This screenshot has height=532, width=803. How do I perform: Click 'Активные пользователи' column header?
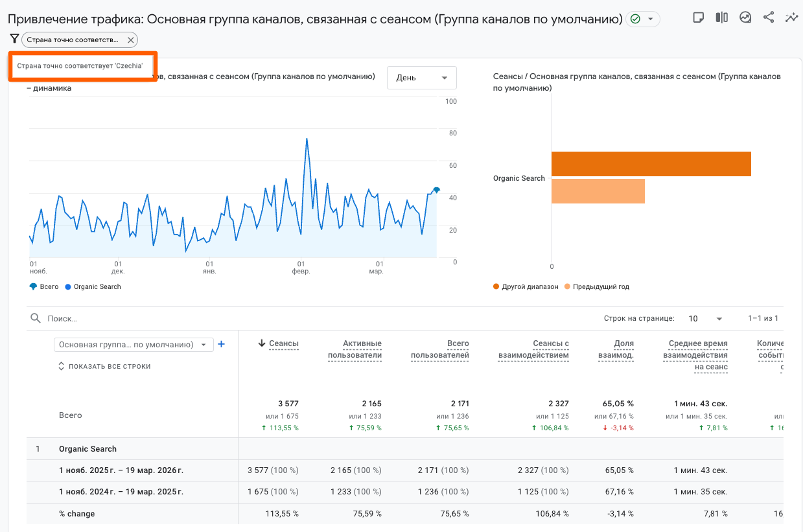[355, 349]
